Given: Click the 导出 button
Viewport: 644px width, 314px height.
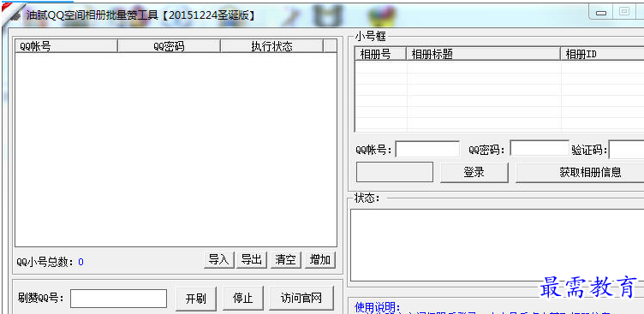Looking at the screenshot, I should pyautogui.click(x=252, y=260).
